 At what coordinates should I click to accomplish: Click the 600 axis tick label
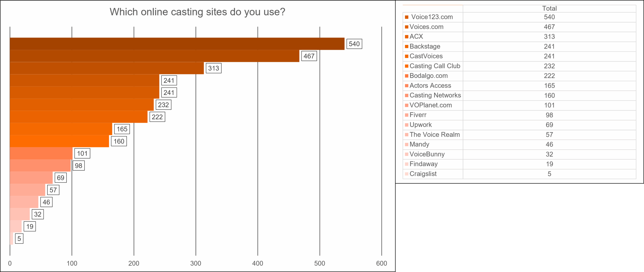(x=381, y=263)
